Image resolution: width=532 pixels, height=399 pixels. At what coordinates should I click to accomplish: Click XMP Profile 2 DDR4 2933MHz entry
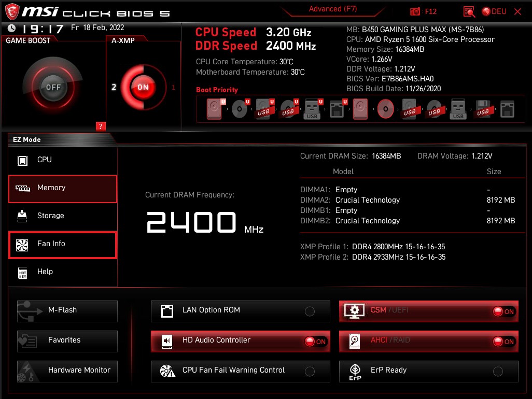(x=372, y=257)
